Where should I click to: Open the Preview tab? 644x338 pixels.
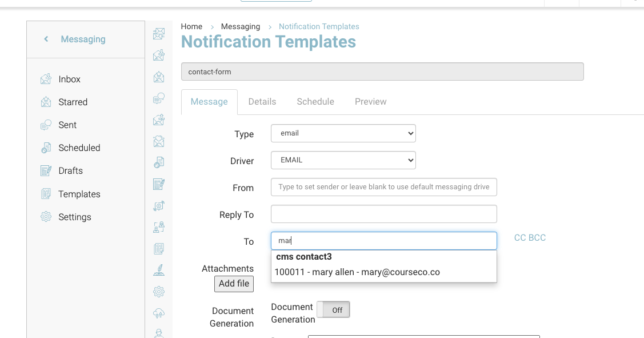(x=370, y=101)
